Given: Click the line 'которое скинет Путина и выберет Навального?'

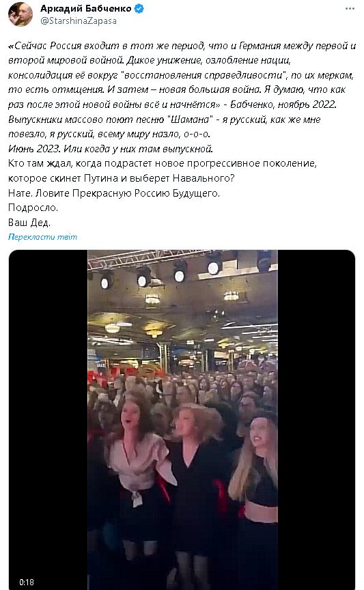Looking at the screenshot, I should [x=121, y=178].
